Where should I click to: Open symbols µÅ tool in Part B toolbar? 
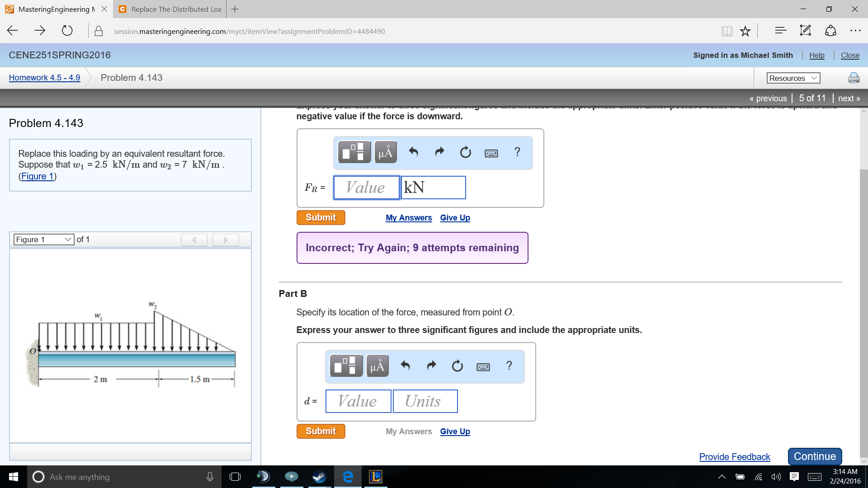[377, 366]
